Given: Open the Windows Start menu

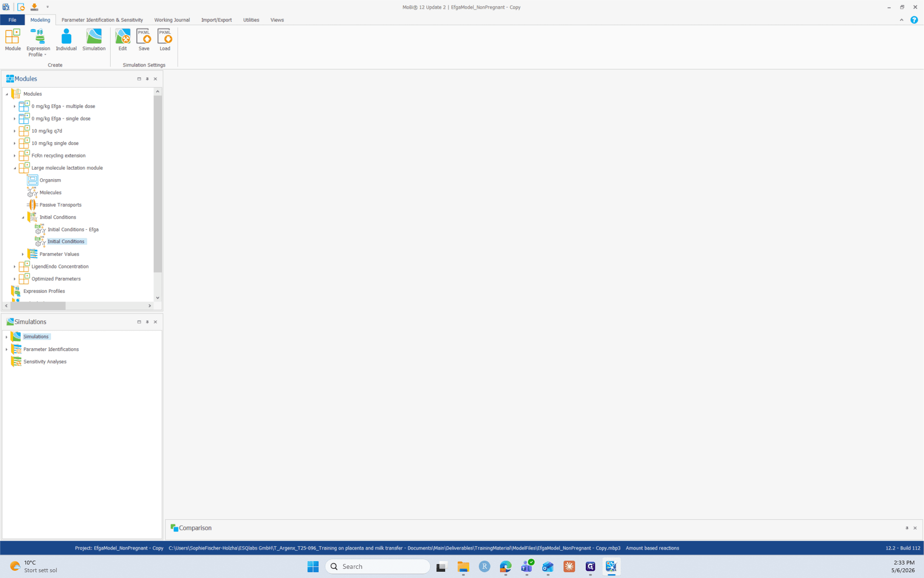Looking at the screenshot, I should [313, 566].
